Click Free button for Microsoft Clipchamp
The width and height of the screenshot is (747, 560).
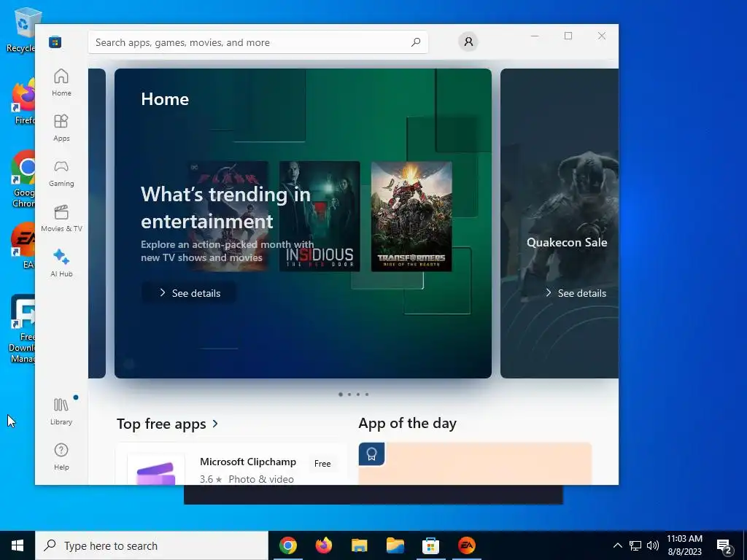point(322,463)
